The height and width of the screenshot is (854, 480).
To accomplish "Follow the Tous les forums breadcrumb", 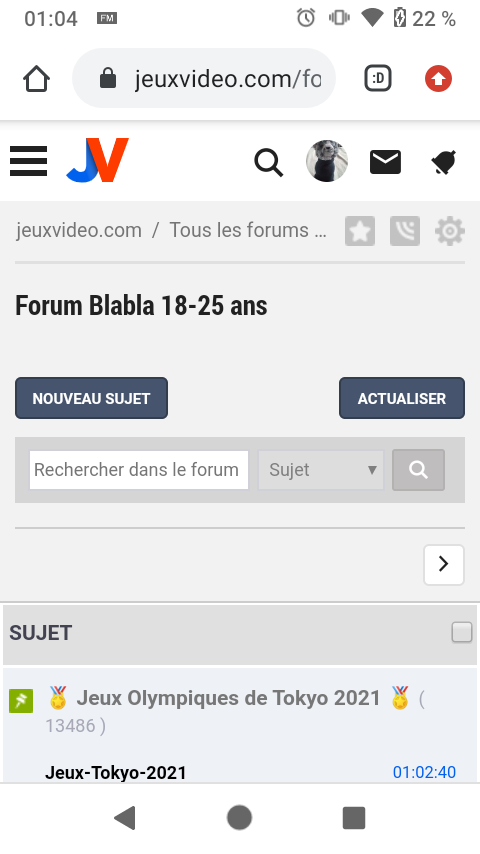I will (x=248, y=230).
